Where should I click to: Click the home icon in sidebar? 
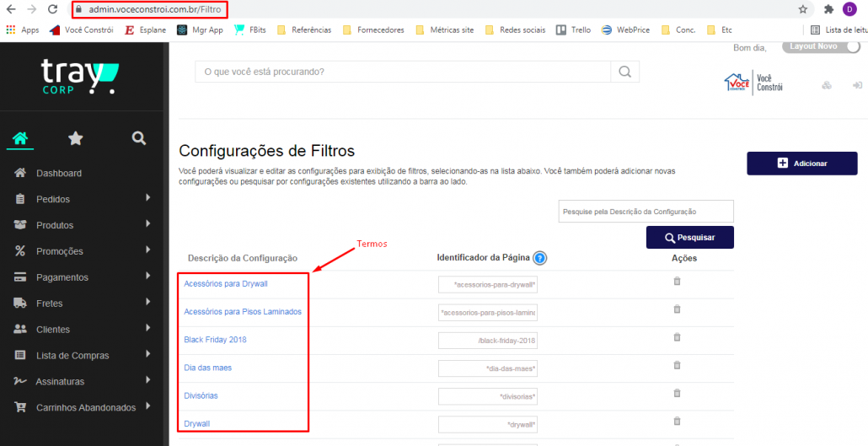(20, 138)
